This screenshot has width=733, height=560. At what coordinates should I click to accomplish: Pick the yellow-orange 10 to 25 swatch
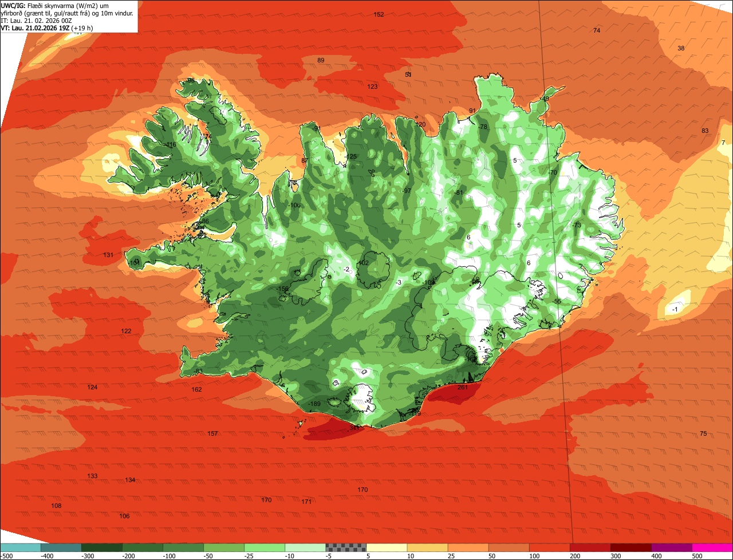[x=427, y=547]
